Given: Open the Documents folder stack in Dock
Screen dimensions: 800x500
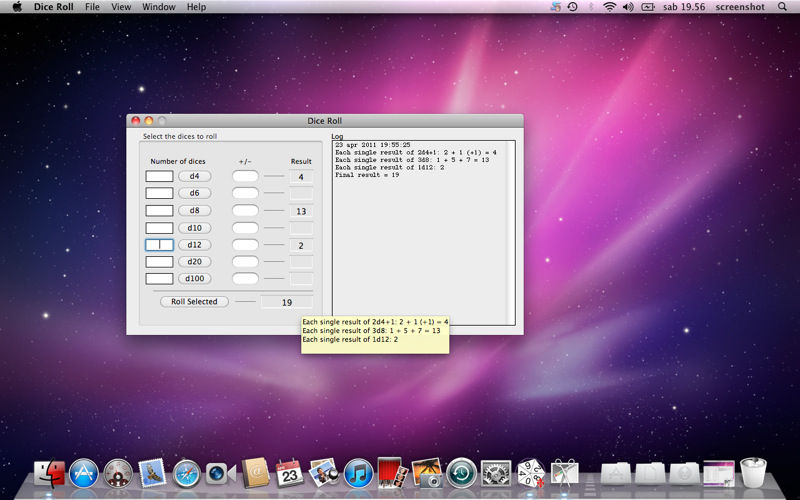Looking at the screenshot, I should (x=650, y=473).
